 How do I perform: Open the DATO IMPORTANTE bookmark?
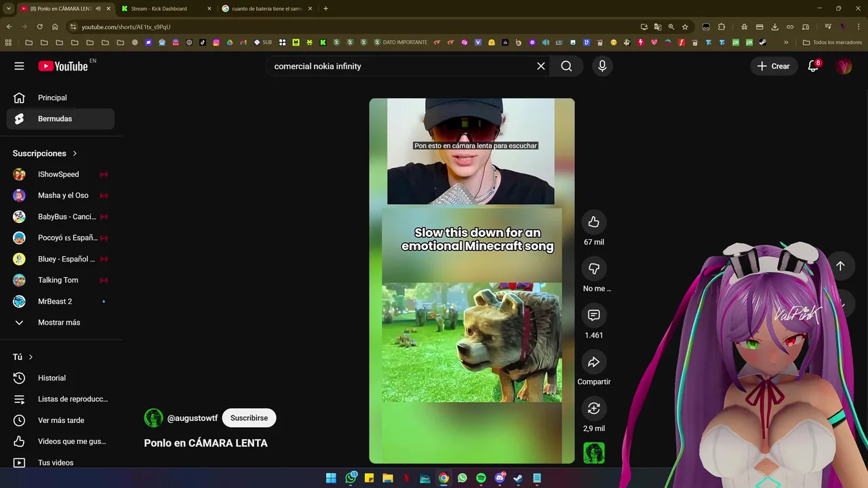[x=400, y=42]
